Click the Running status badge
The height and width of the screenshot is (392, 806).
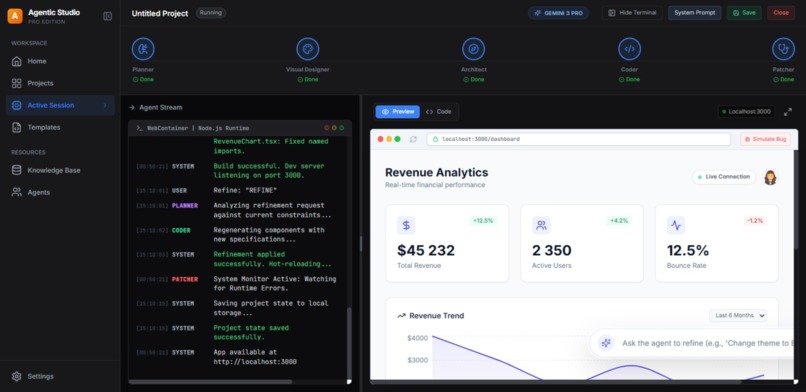point(210,13)
